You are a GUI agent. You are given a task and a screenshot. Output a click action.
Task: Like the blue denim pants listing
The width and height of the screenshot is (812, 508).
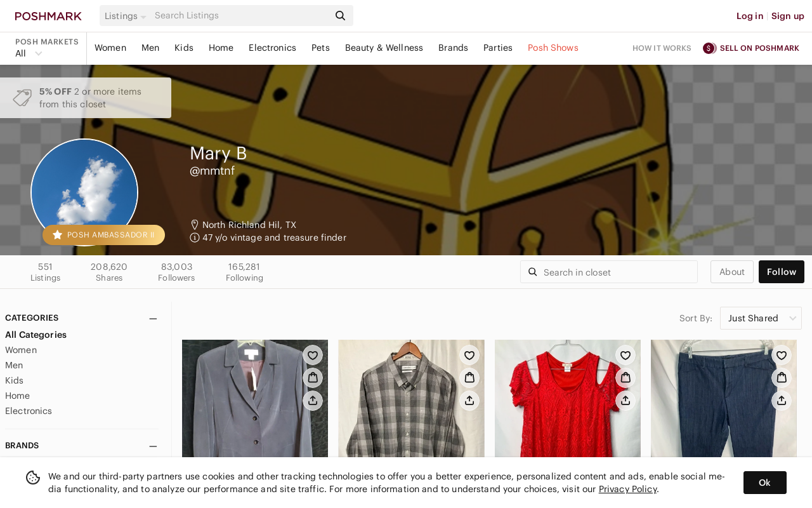[x=782, y=356]
